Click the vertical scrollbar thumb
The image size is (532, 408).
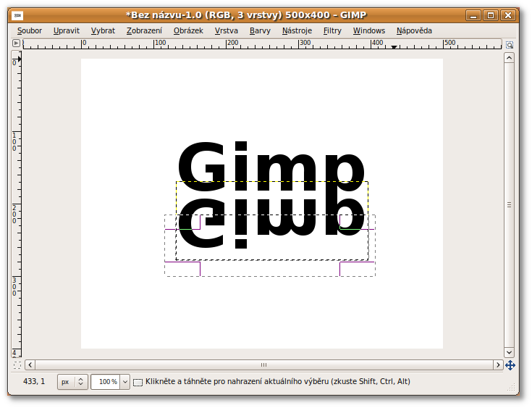coord(509,205)
